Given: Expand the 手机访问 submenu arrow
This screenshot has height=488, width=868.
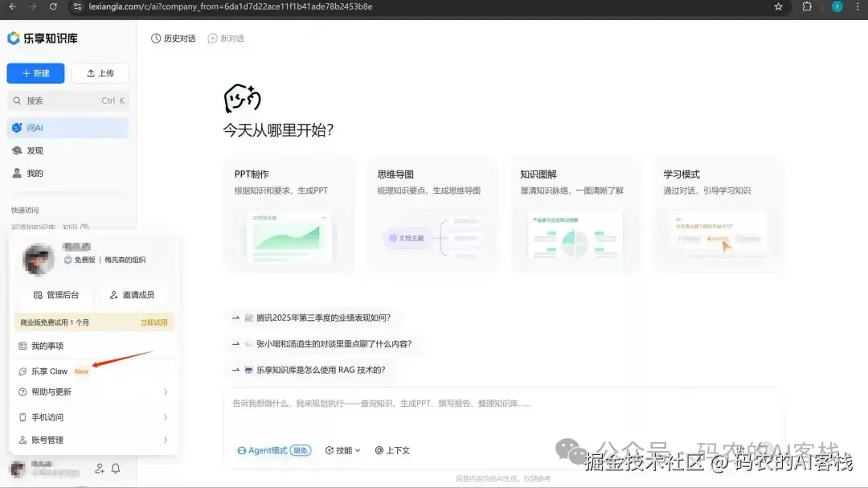Looking at the screenshot, I should point(166,417).
